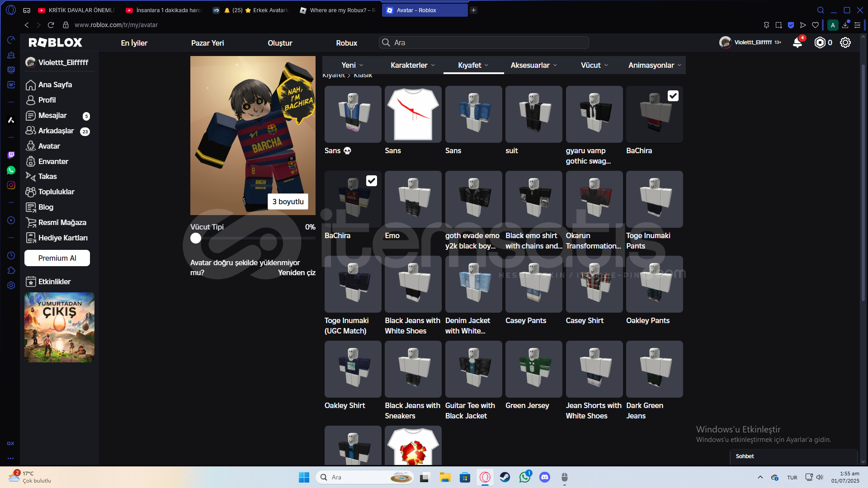Open Profil from the sidebar
Screen dimensions: 868x488
pyautogui.click(x=47, y=100)
